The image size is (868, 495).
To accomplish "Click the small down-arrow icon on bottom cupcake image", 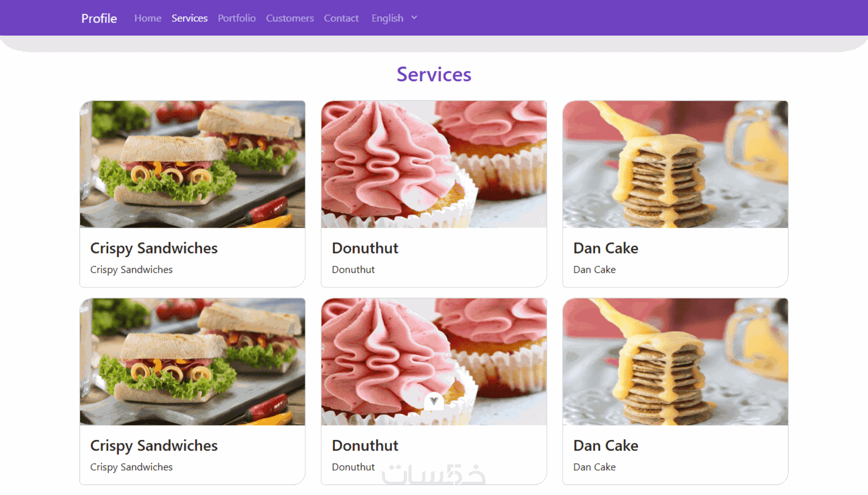I will pyautogui.click(x=433, y=401).
